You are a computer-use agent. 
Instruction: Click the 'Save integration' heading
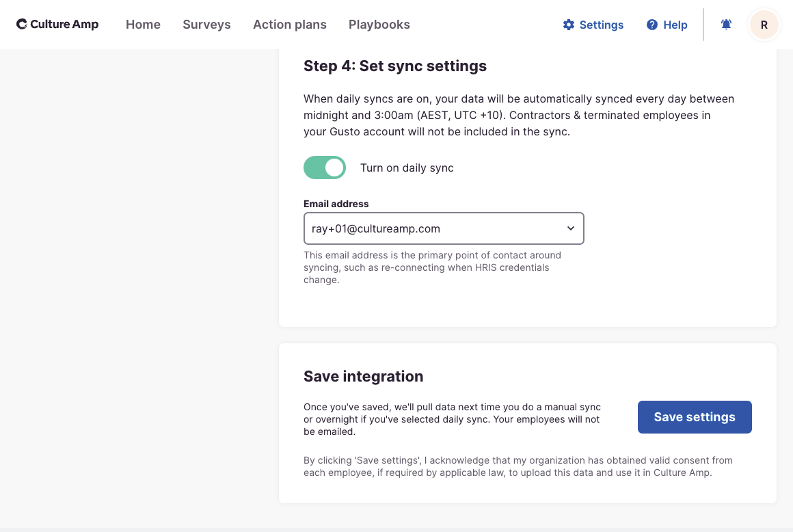coord(363,376)
